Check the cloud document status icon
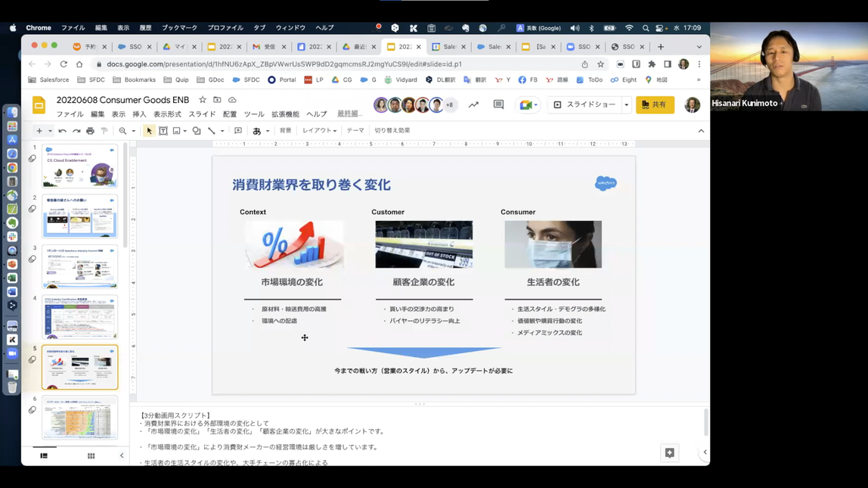The image size is (868, 488). (232, 100)
